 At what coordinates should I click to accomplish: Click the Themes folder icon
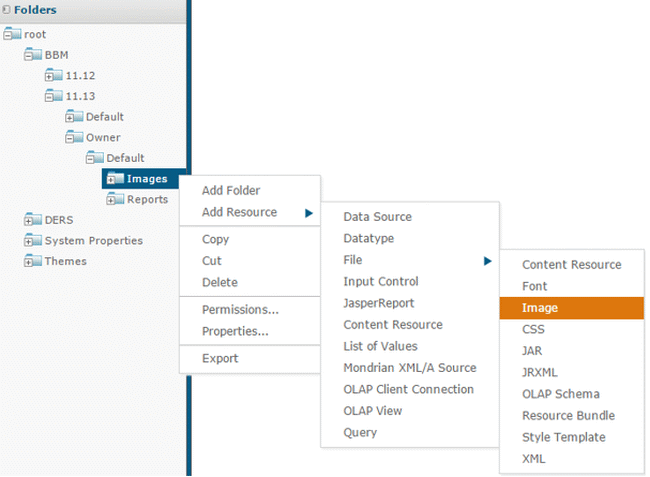(33, 261)
